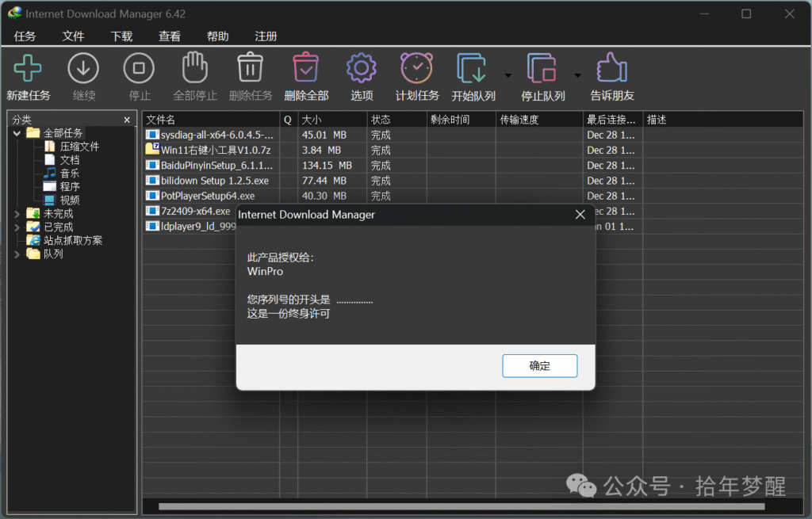Open the 查看 menu
Viewport: 812px width, 519px height.
click(170, 36)
